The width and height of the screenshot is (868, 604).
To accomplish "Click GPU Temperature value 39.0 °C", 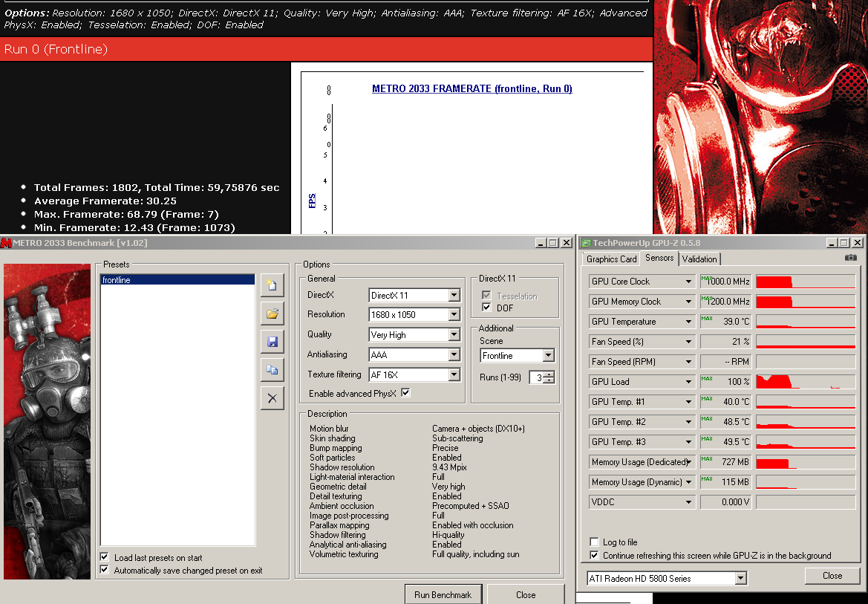I will 725,322.
